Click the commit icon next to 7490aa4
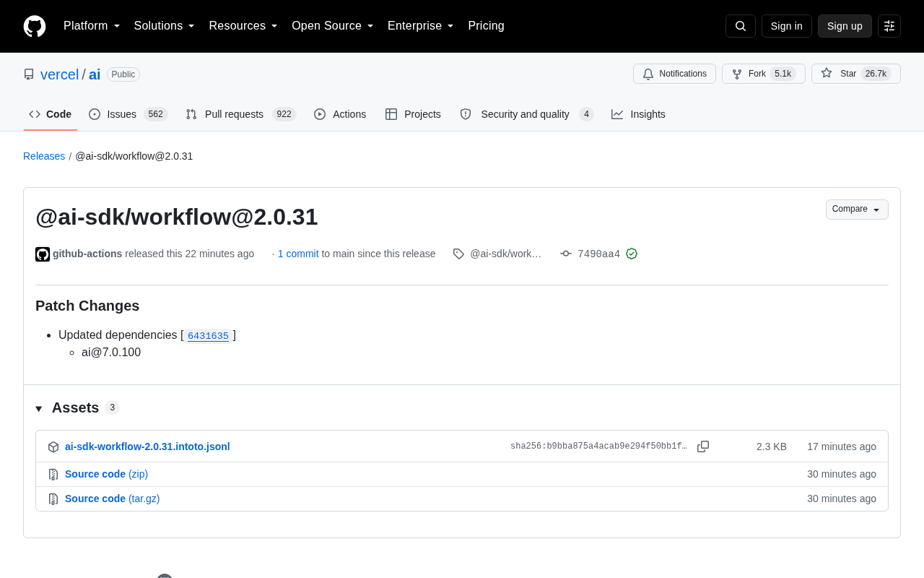Screen dimensions: 924x578 pyautogui.click(x=566, y=254)
